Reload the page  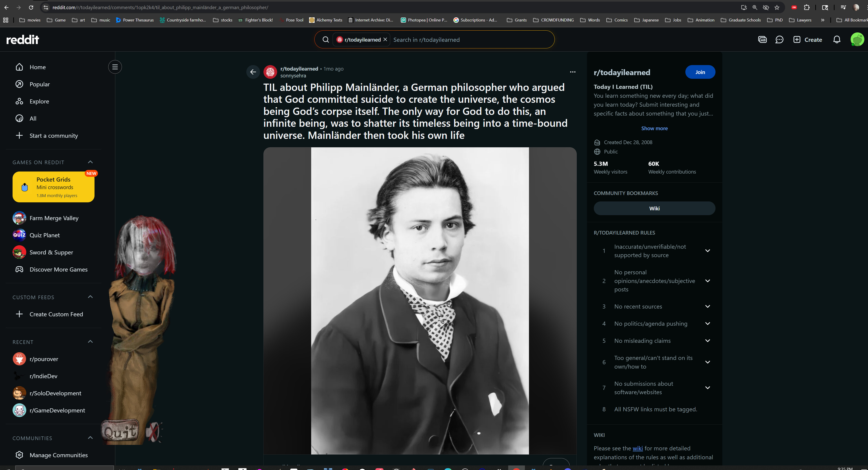coord(31,7)
